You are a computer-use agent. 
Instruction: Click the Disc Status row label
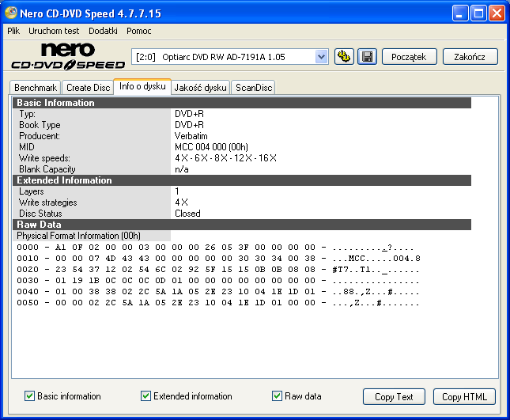click(40, 214)
